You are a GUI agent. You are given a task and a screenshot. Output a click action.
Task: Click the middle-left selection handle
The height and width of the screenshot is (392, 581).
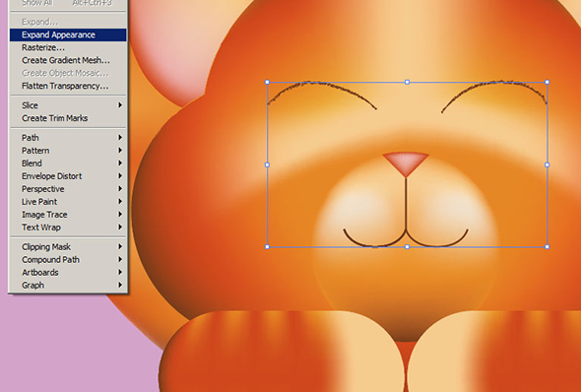click(267, 164)
